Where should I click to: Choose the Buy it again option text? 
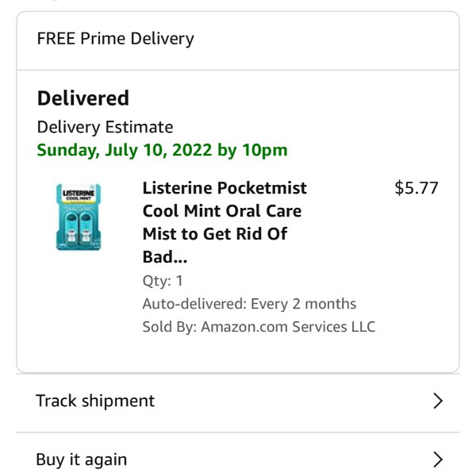pos(82,459)
